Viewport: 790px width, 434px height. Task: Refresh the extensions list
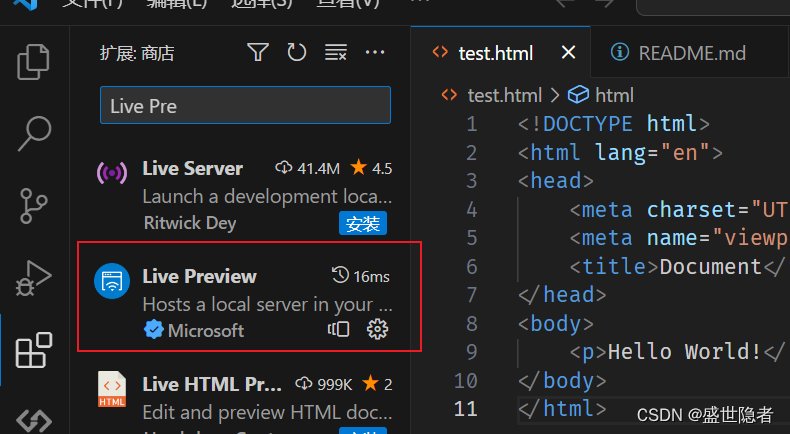coord(296,52)
